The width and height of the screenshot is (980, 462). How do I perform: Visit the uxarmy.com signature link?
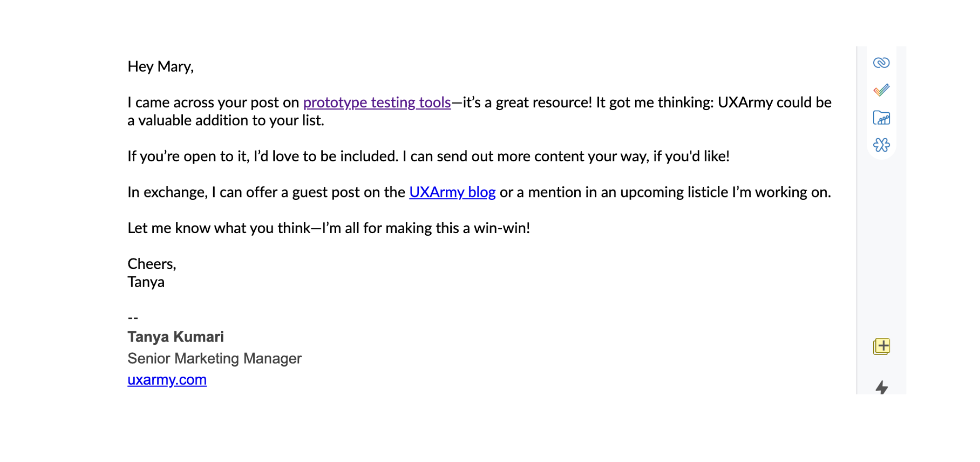(167, 380)
